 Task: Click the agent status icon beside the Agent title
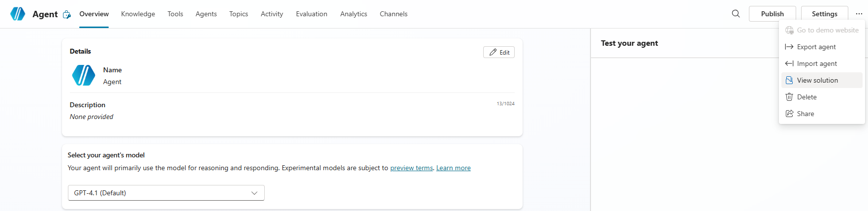[67, 15]
